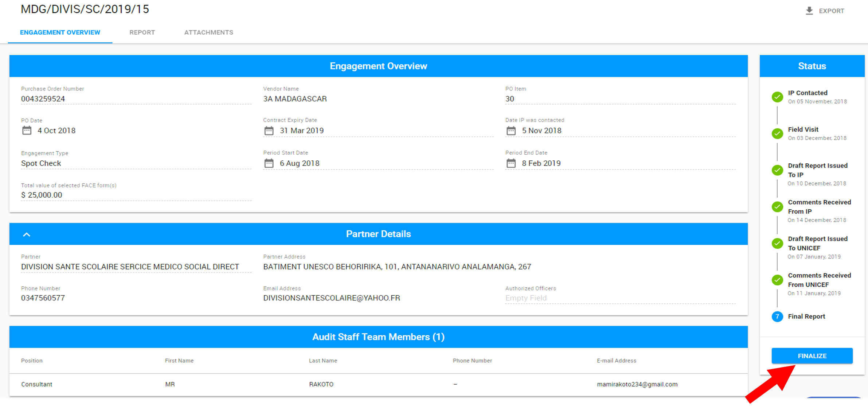Click calendar icon for Date IP was contacted
The image size is (868, 408).
[x=512, y=130]
